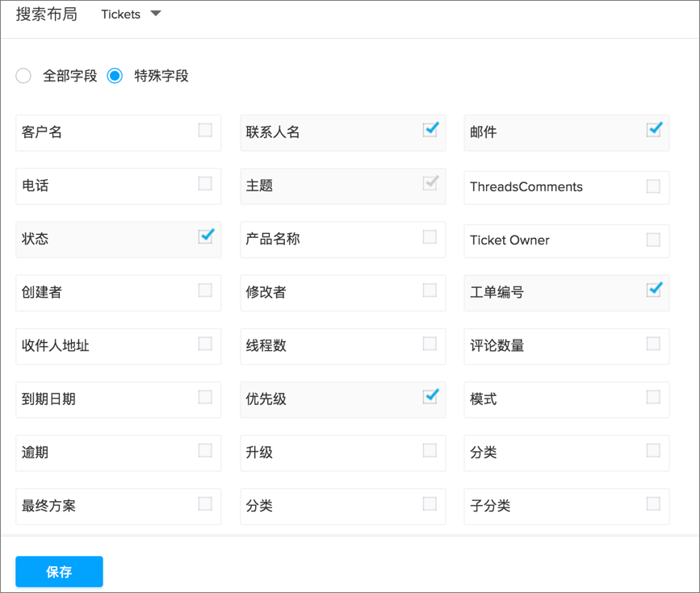Check the 收件人地址 checkbox
This screenshot has width=700, height=593.
tap(205, 344)
